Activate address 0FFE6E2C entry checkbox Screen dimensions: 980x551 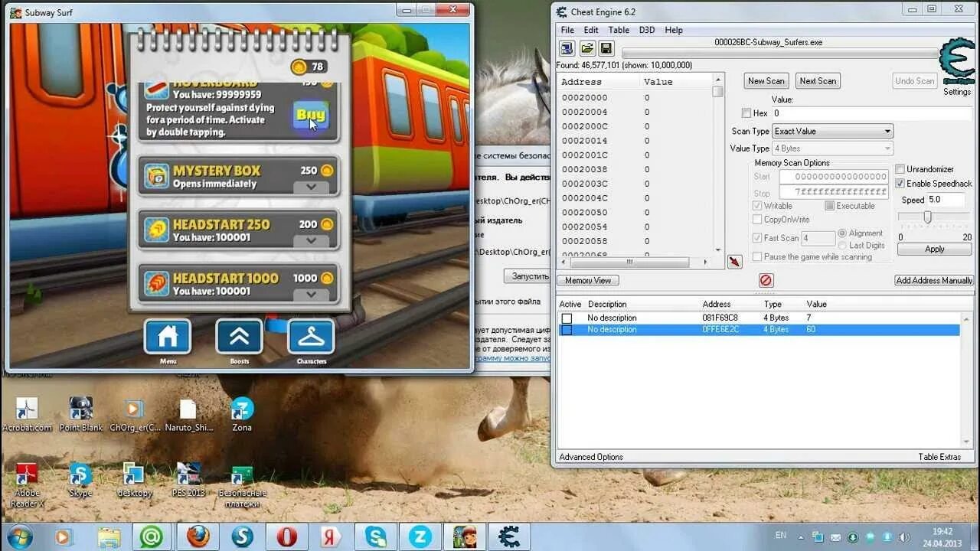pos(567,330)
